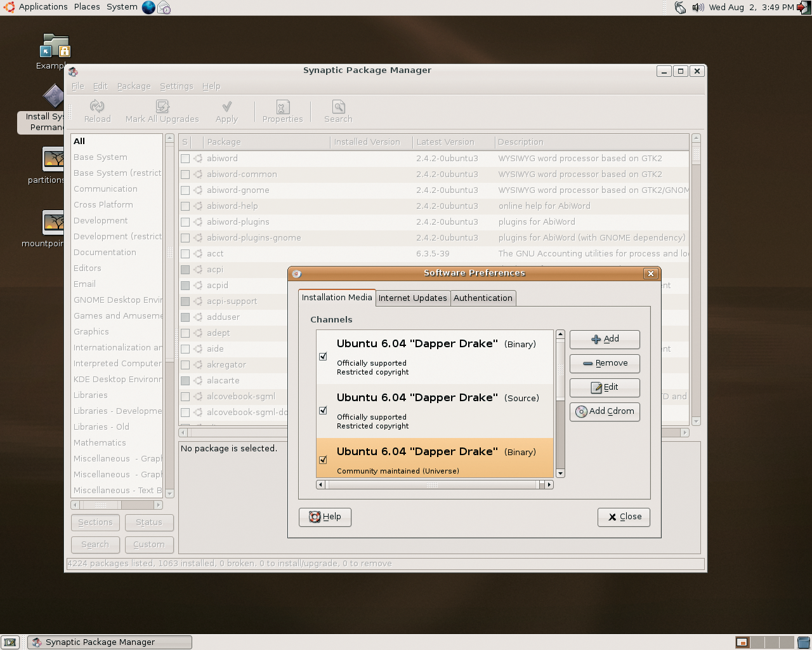The width and height of the screenshot is (812, 650).
Task: Click the Remove channel button
Action: pos(605,364)
